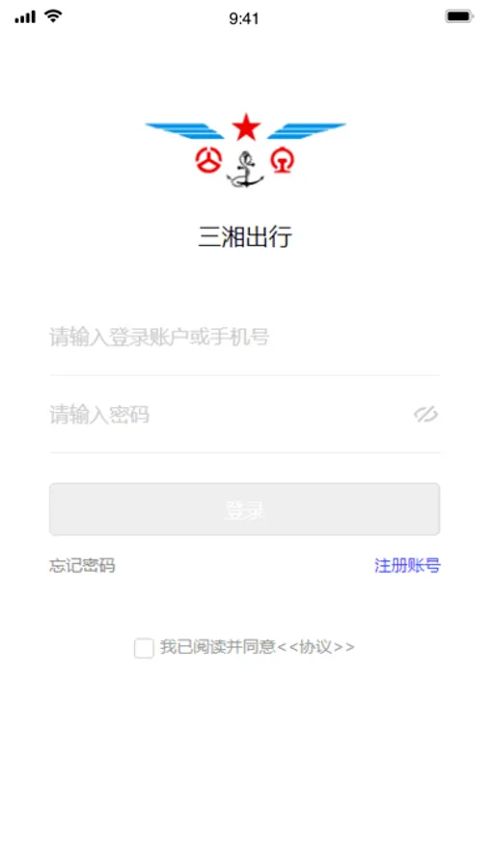This screenshot has width=489, height=868.
Task: Open the 忘记密码 forgot password link
Action: (x=83, y=566)
